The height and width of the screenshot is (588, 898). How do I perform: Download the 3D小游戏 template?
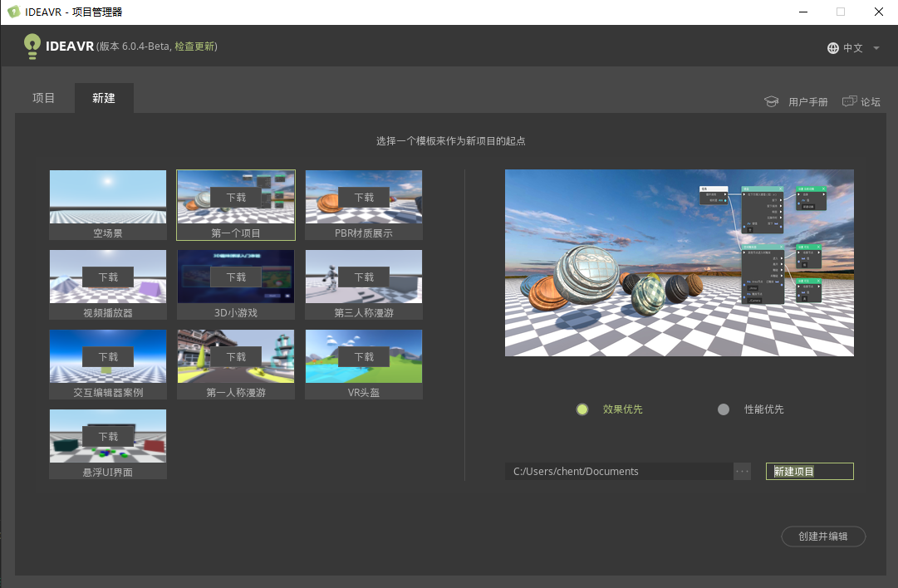[x=236, y=277]
